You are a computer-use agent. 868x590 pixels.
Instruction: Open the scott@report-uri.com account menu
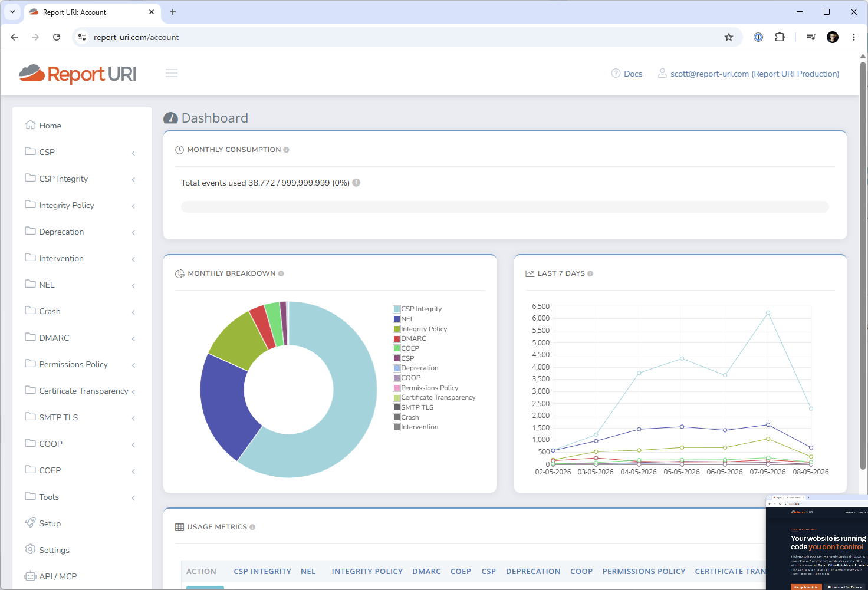tap(749, 74)
